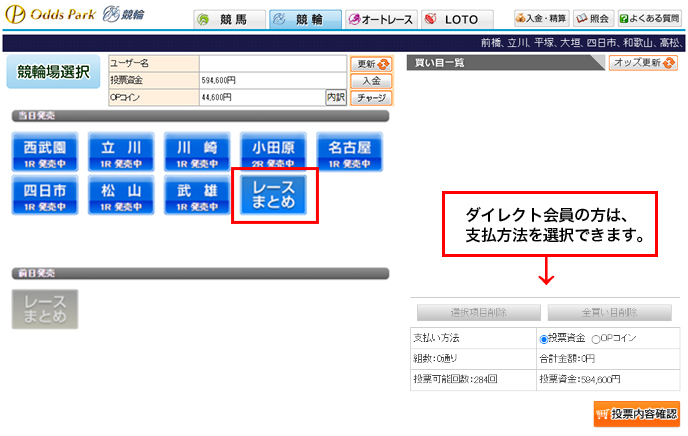Select 西武園 velodrome
The image size is (688, 436).
click(45, 152)
